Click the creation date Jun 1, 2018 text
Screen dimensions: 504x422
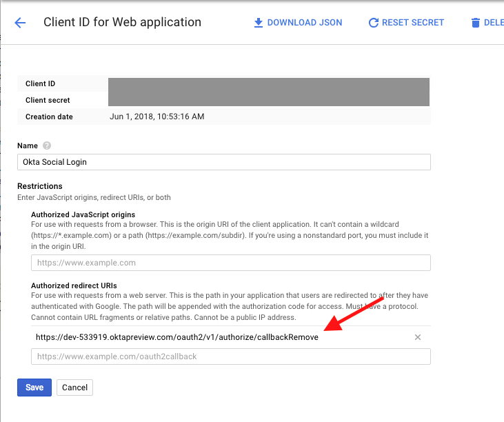coord(157,117)
